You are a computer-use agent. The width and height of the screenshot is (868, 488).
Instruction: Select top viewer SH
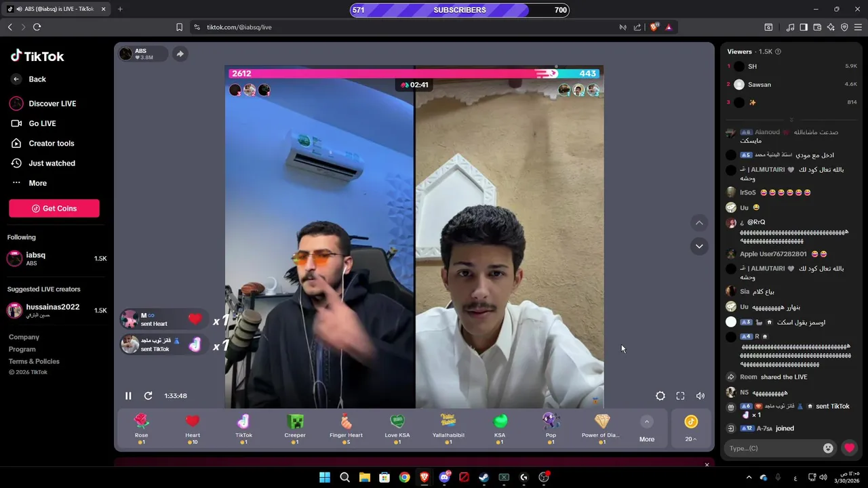[791, 66]
